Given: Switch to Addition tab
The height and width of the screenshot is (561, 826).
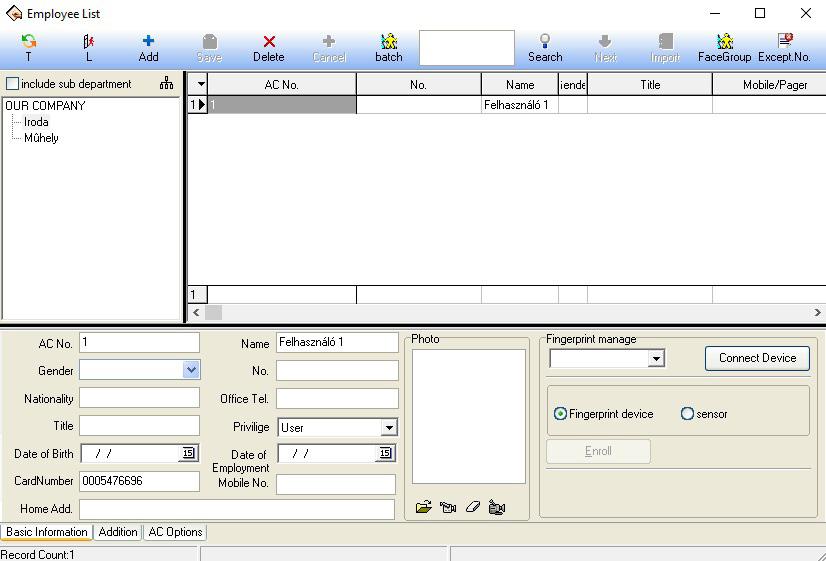Looking at the screenshot, I should (118, 532).
